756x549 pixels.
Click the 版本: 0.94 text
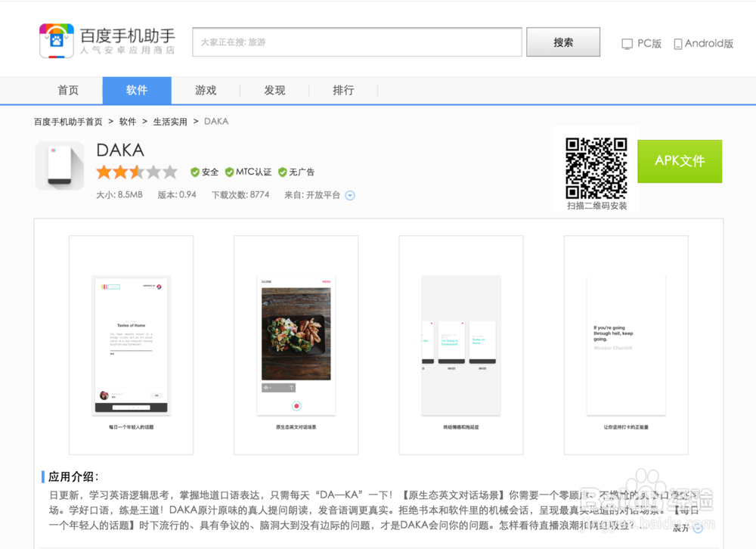coord(177,195)
